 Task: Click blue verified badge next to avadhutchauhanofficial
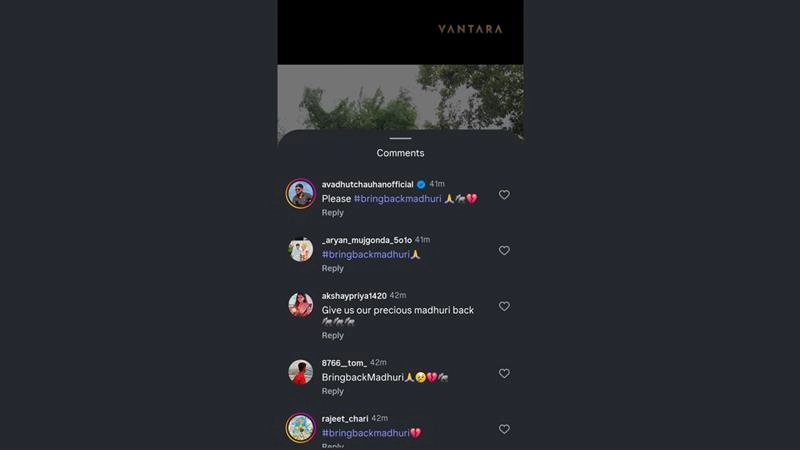point(421,184)
